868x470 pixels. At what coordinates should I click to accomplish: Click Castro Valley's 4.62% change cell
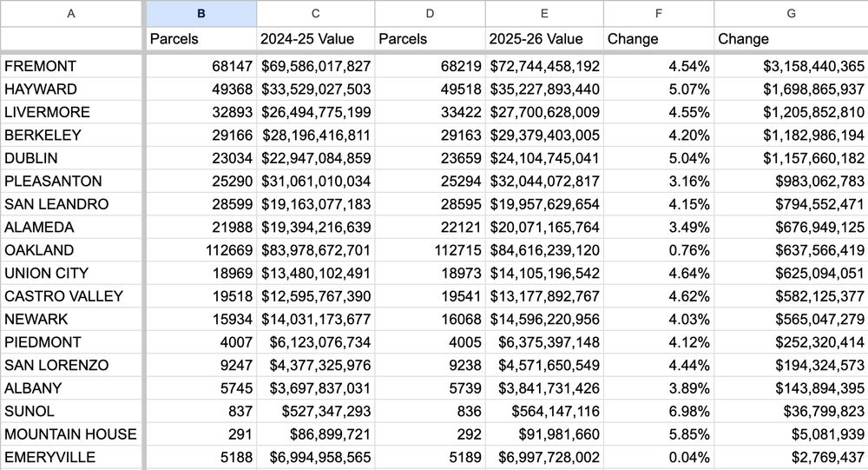click(659, 296)
